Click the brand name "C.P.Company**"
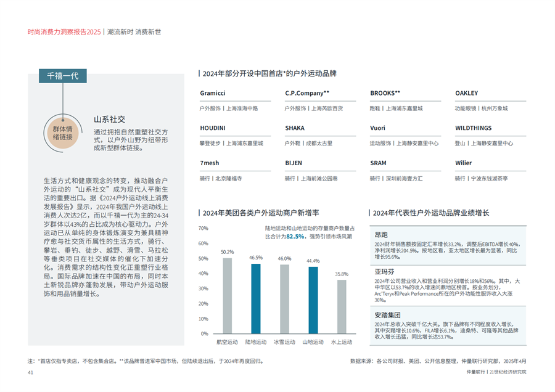 [307, 93]
